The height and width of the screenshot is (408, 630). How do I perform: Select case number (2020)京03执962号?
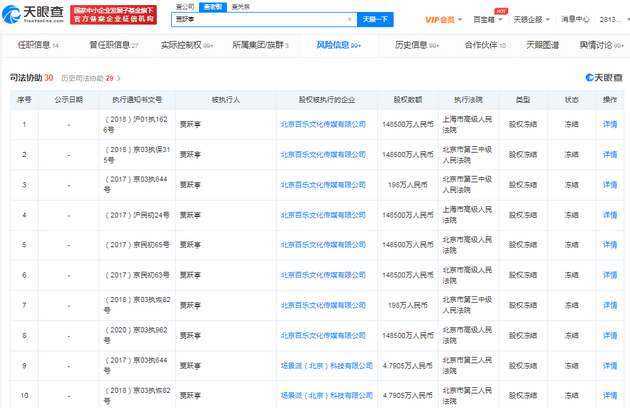point(136,335)
